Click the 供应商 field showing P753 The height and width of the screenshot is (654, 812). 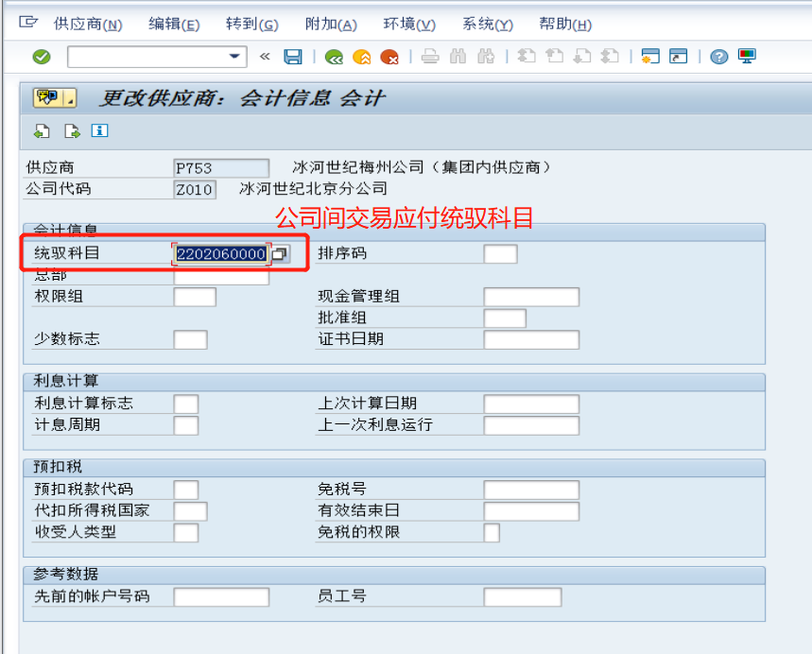point(221,168)
